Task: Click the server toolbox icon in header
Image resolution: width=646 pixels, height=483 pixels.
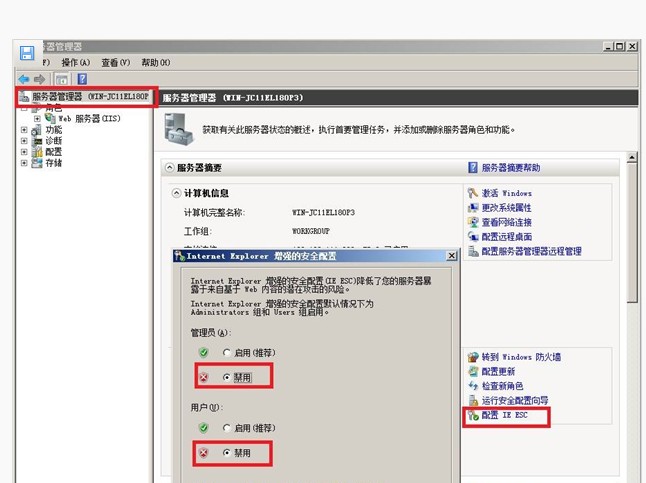Action: [179, 129]
